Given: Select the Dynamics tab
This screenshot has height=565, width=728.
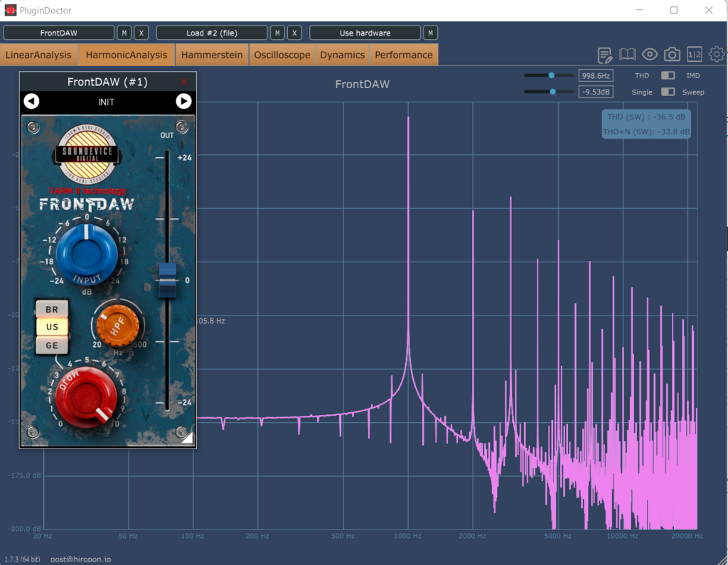Looking at the screenshot, I should click(x=342, y=55).
